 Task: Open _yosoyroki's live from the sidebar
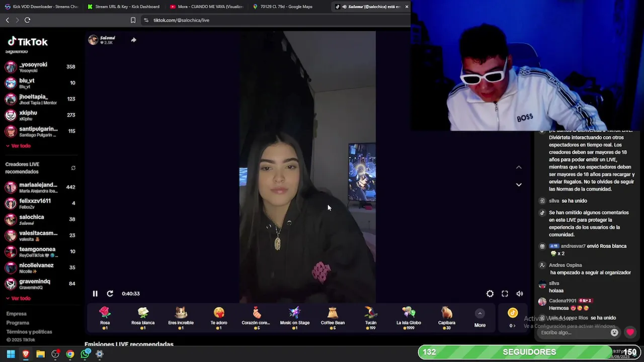coord(40,67)
